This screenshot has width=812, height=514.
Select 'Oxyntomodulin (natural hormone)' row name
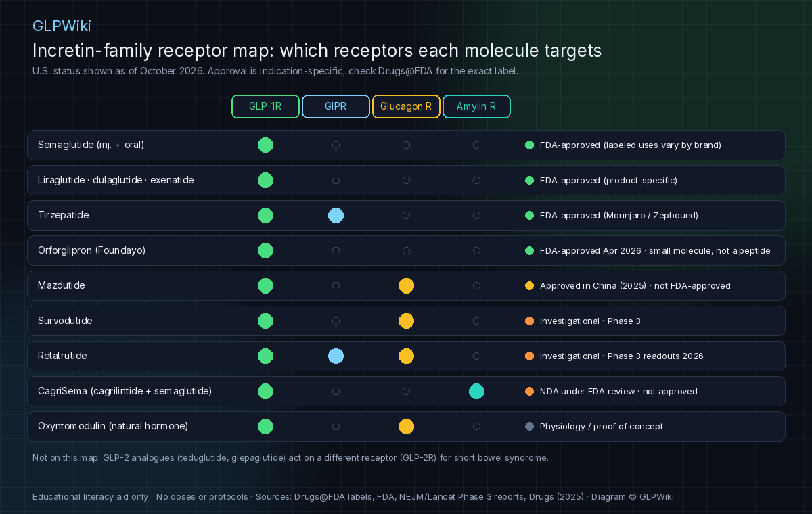pos(113,426)
